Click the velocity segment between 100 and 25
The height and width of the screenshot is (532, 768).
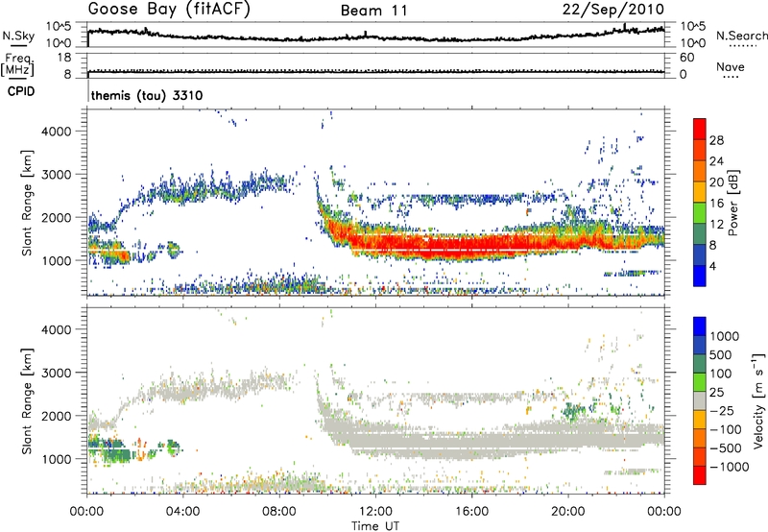tap(700, 382)
